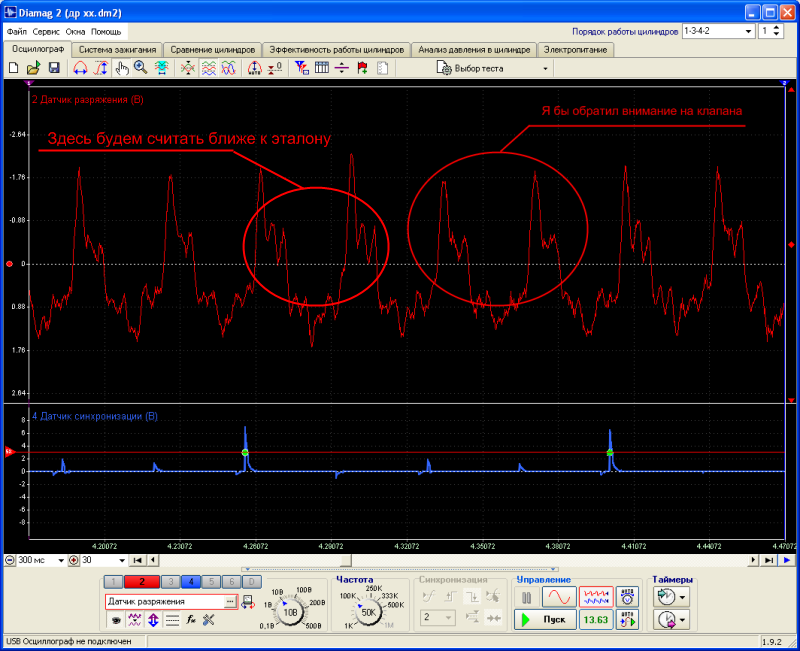Step forward with the right arrow button
The width and height of the screenshot is (800, 651).
753,560
